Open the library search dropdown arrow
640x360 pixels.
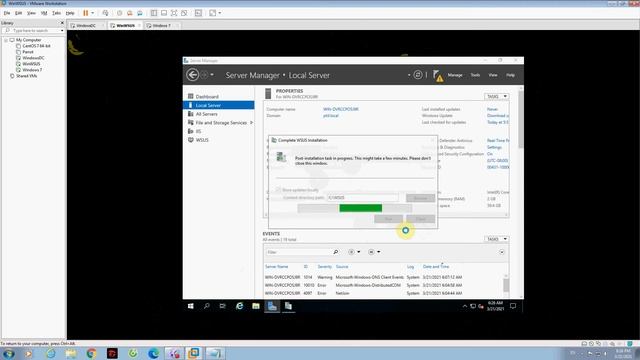click(62, 31)
